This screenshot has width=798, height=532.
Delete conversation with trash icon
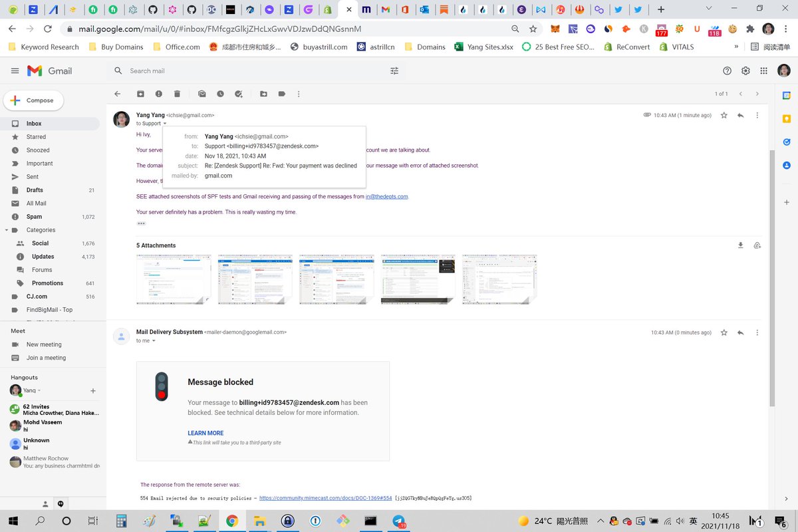pyautogui.click(x=178, y=94)
